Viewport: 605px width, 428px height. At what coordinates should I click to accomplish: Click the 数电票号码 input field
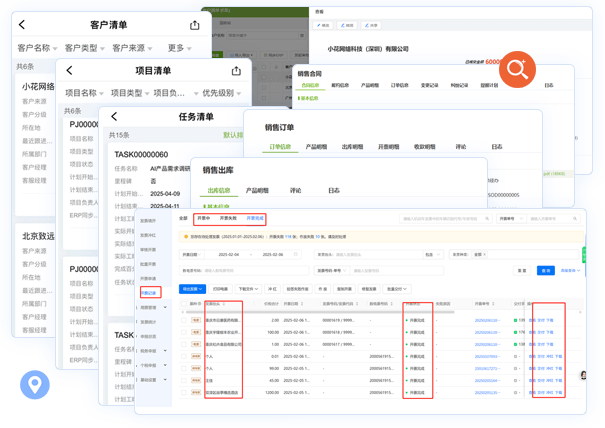point(244,271)
